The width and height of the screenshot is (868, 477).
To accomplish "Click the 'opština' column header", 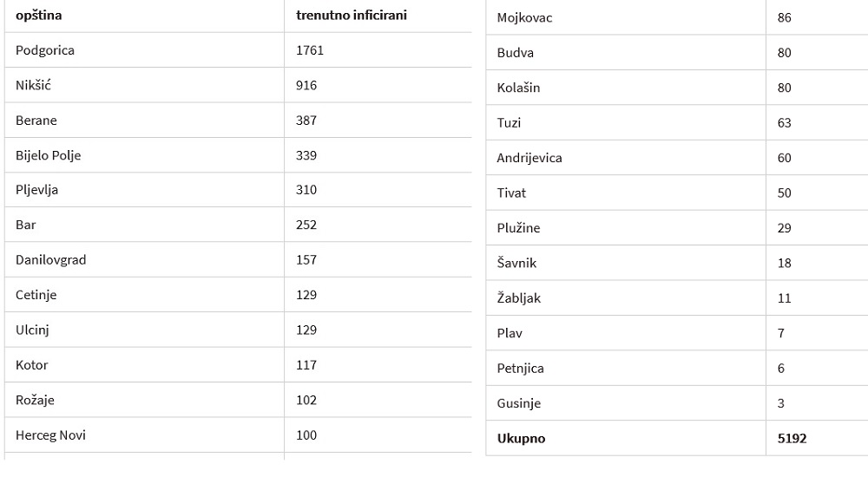I will [x=39, y=16].
